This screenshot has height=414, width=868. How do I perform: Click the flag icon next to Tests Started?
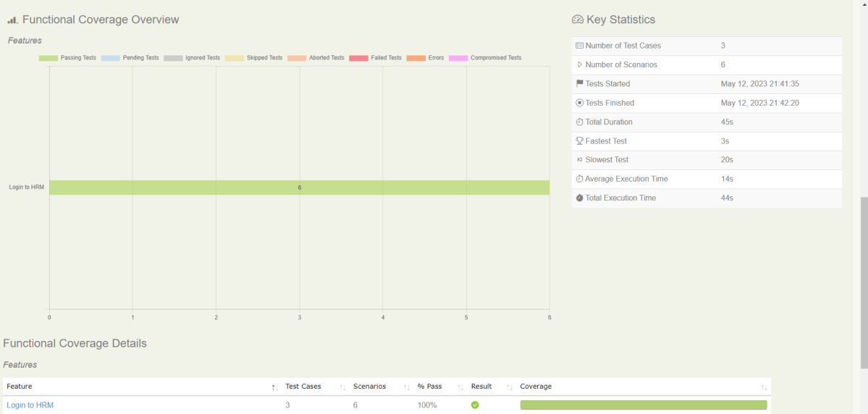coord(579,84)
